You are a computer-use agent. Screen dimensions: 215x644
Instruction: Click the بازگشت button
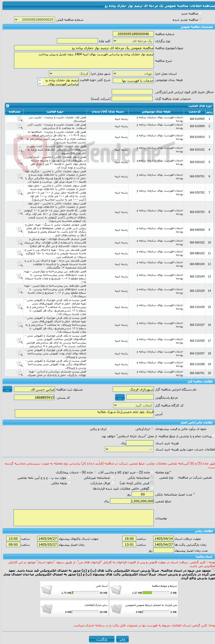pos(102,639)
